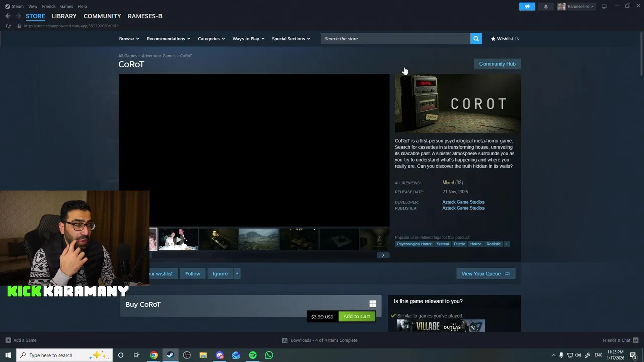The height and width of the screenshot is (362, 644).
Task: Expand the Categories dropdown
Action: tap(211, 39)
